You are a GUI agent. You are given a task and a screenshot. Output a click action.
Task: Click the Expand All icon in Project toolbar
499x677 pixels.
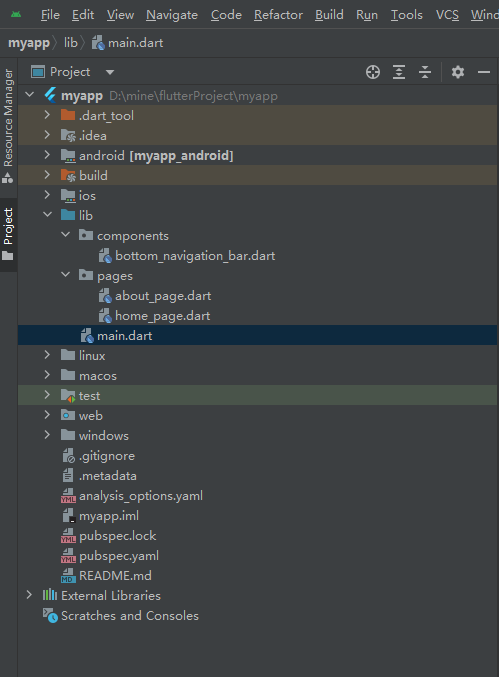(399, 72)
